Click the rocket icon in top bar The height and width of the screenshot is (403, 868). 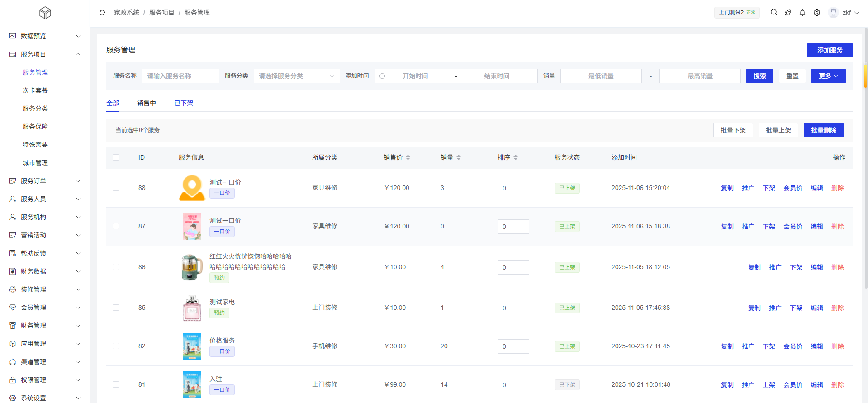pos(788,13)
